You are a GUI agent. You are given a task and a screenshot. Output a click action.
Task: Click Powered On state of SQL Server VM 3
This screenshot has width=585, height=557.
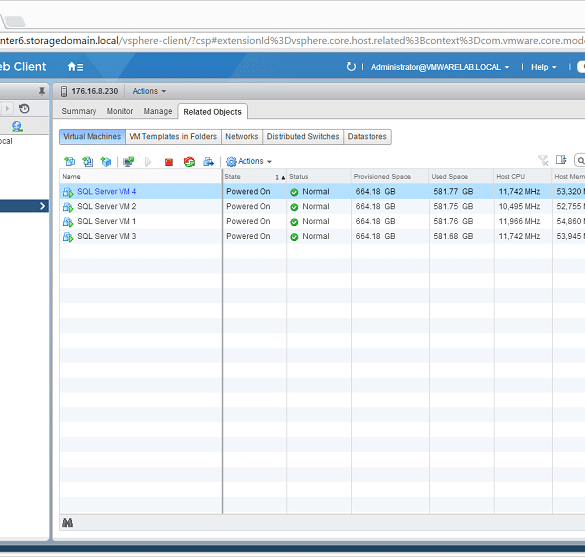click(248, 236)
